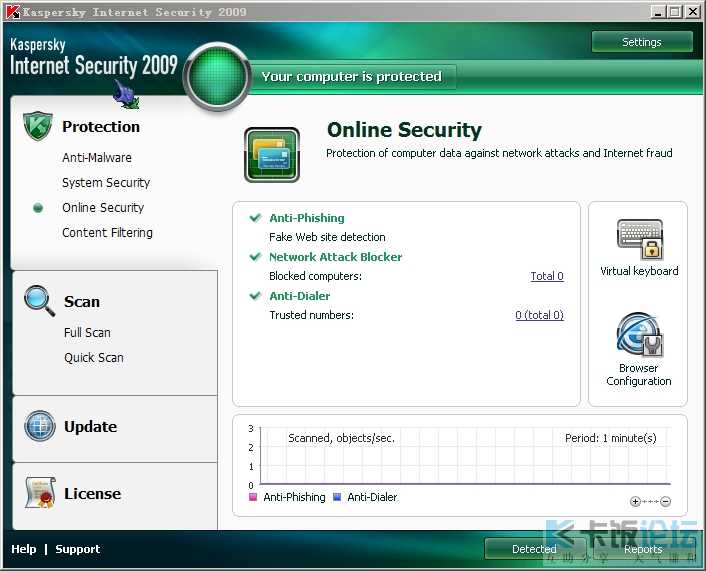Start a Full Scan

tap(87, 332)
